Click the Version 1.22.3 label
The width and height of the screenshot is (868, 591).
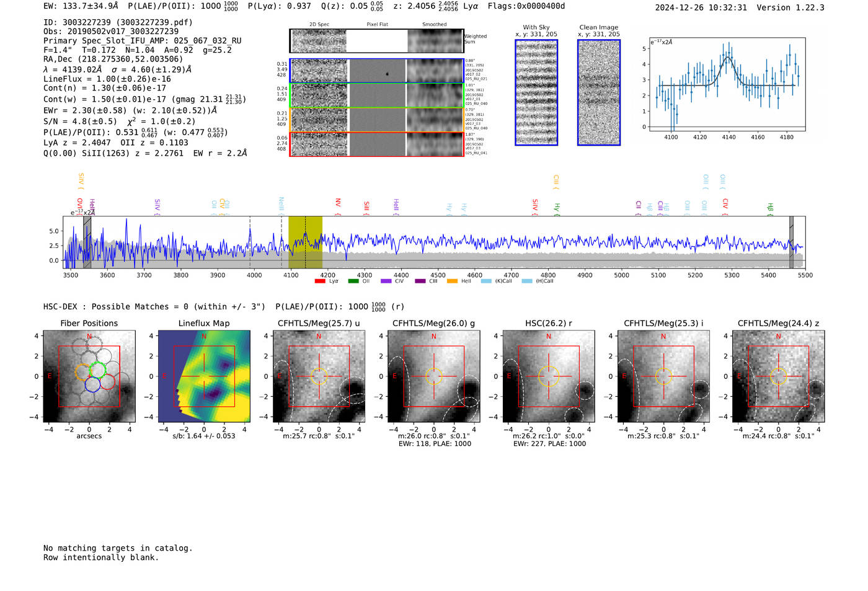[790, 7]
